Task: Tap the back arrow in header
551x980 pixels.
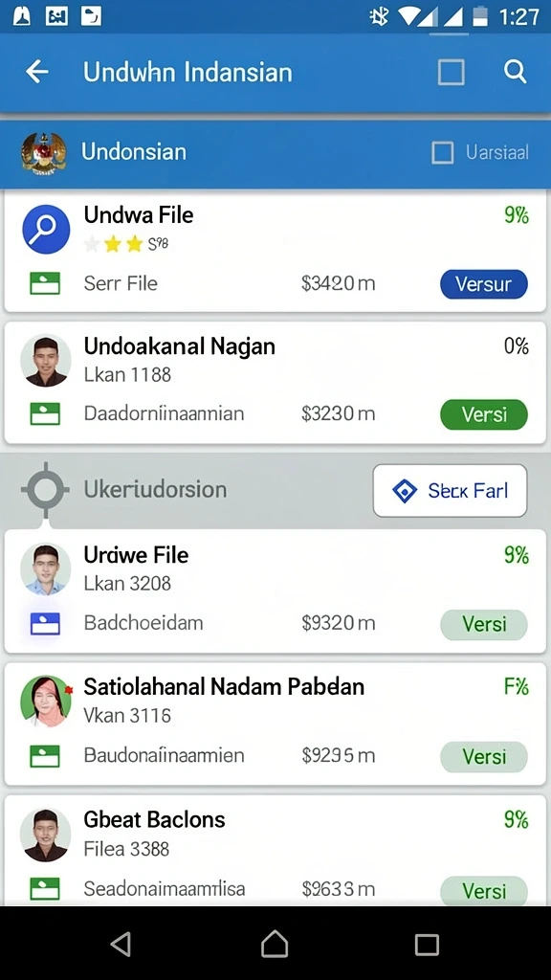Action: [x=37, y=72]
